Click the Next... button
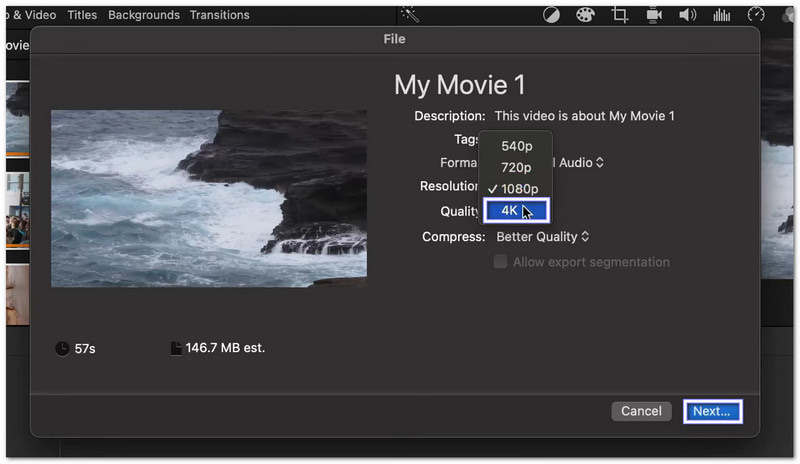The width and height of the screenshot is (800, 464). tap(712, 411)
